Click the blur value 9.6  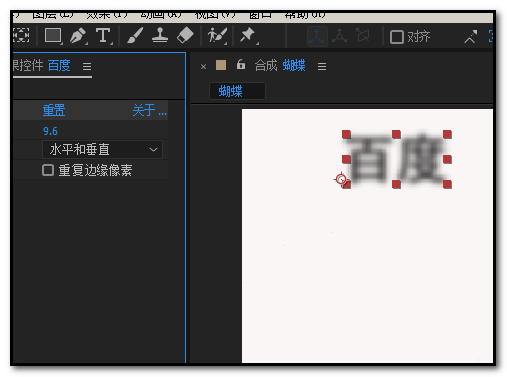point(50,131)
